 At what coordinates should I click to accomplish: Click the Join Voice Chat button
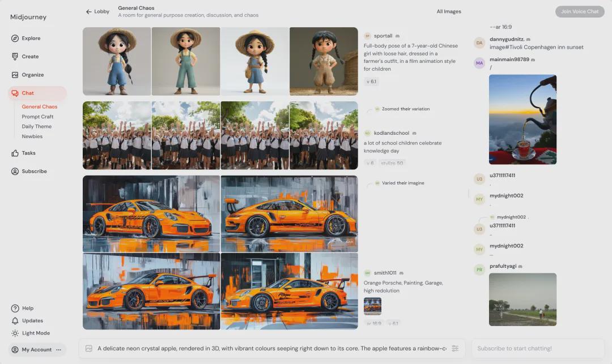580,11
